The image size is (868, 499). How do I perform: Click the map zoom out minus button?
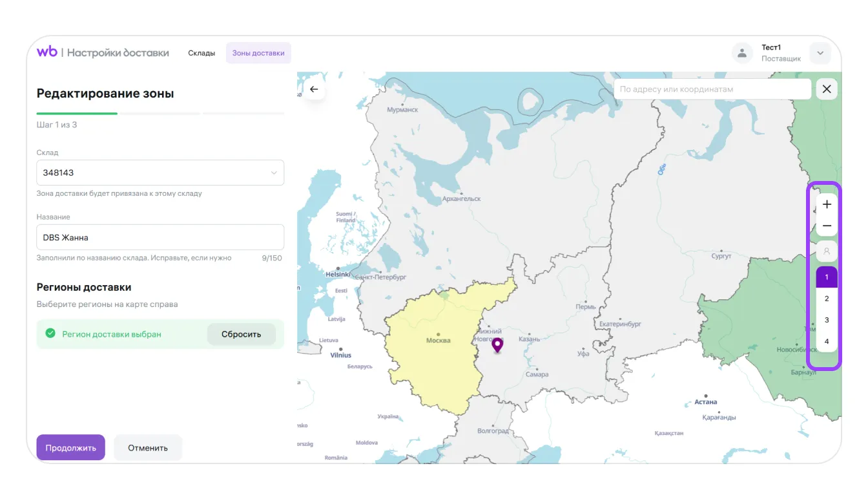[827, 226]
